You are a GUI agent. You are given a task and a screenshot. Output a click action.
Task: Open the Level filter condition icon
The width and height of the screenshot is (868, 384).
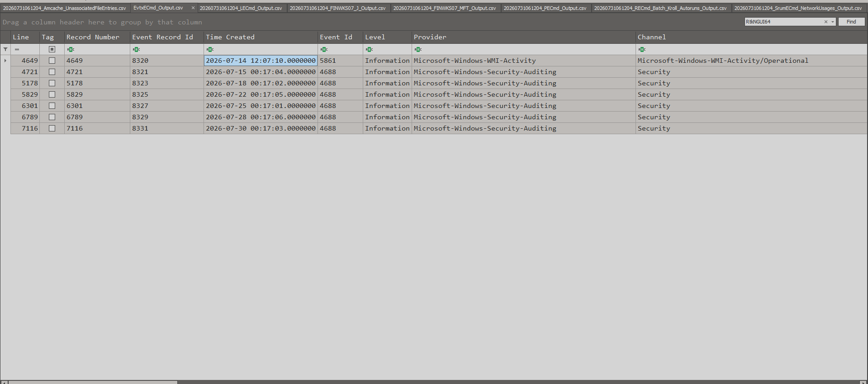pos(370,49)
